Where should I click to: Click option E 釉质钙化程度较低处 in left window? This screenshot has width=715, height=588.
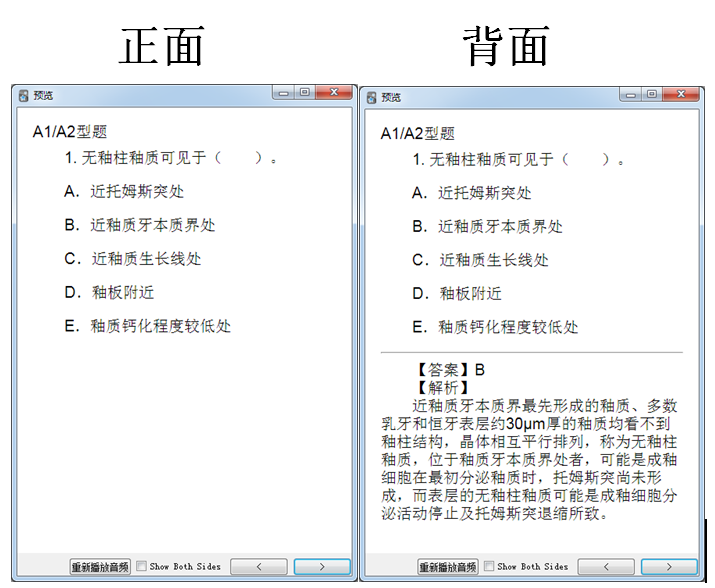pyautogui.click(x=147, y=326)
